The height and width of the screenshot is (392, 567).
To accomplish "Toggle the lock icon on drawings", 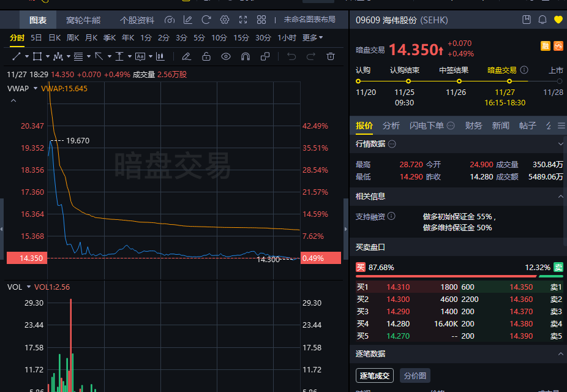I will (206, 56).
